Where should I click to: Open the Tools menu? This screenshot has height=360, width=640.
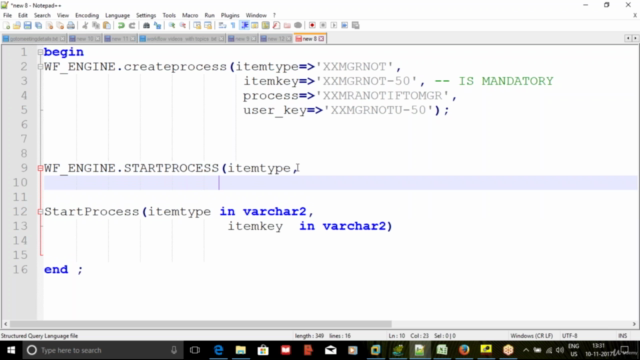click(169, 15)
